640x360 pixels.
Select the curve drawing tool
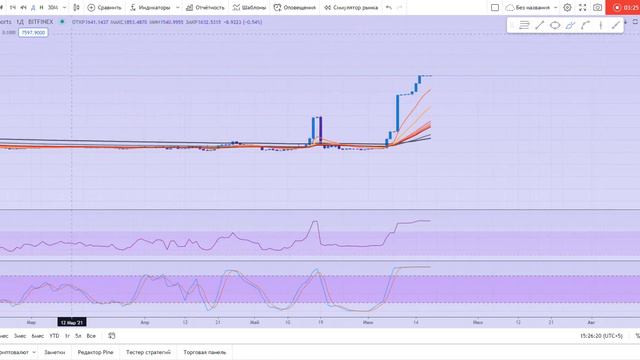tap(585, 25)
